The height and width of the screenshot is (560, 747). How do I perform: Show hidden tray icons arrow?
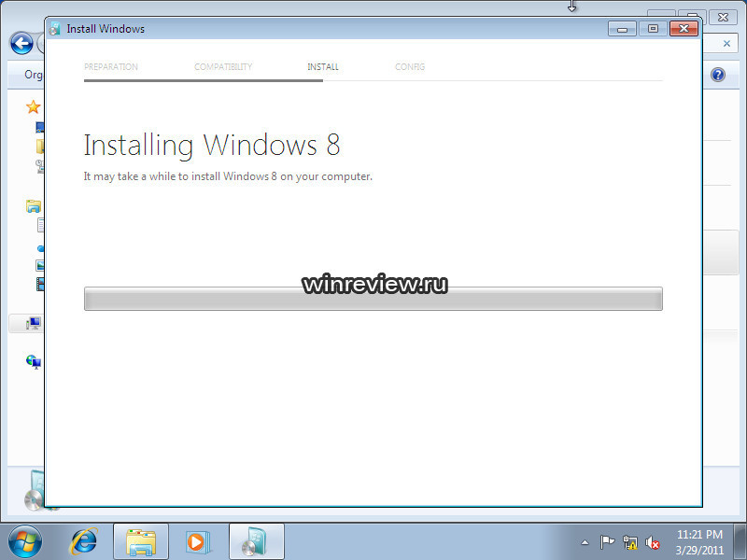pos(585,542)
